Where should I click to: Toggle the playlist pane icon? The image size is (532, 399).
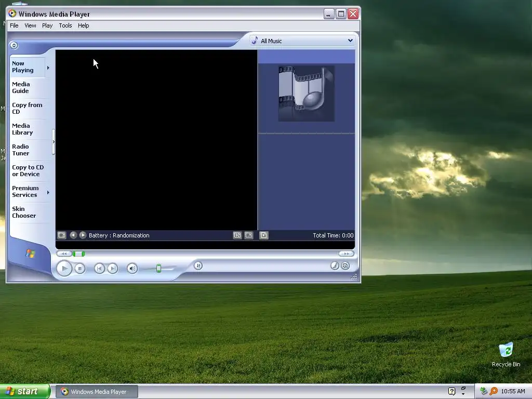point(263,235)
